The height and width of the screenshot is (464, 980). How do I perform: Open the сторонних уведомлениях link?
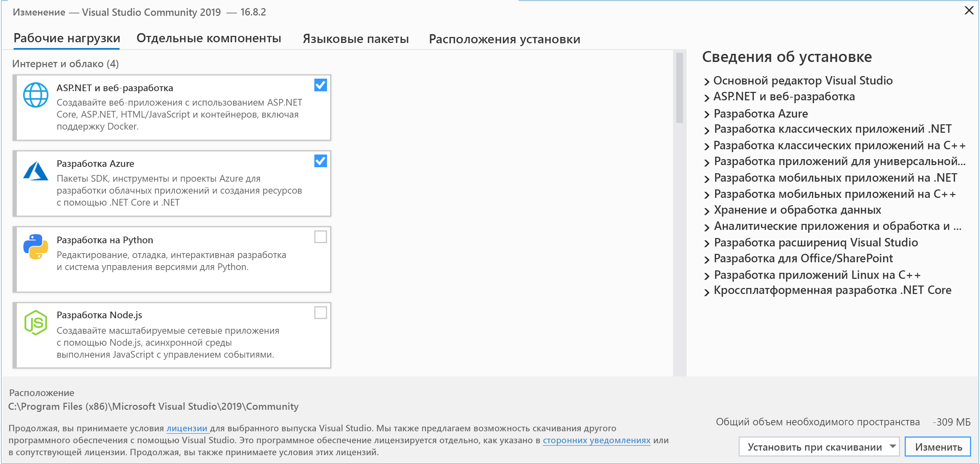[x=596, y=440]
